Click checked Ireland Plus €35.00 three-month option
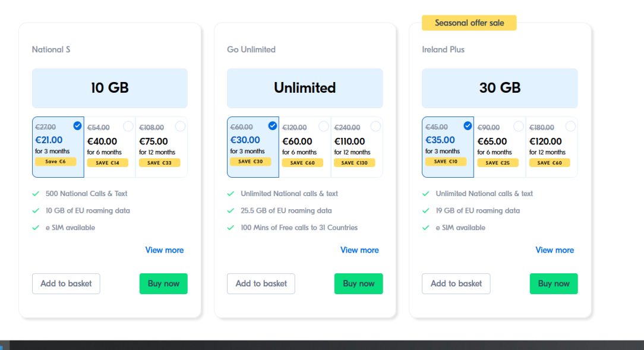The height and width of the screenshot is (350, 644). pos(448,146)
